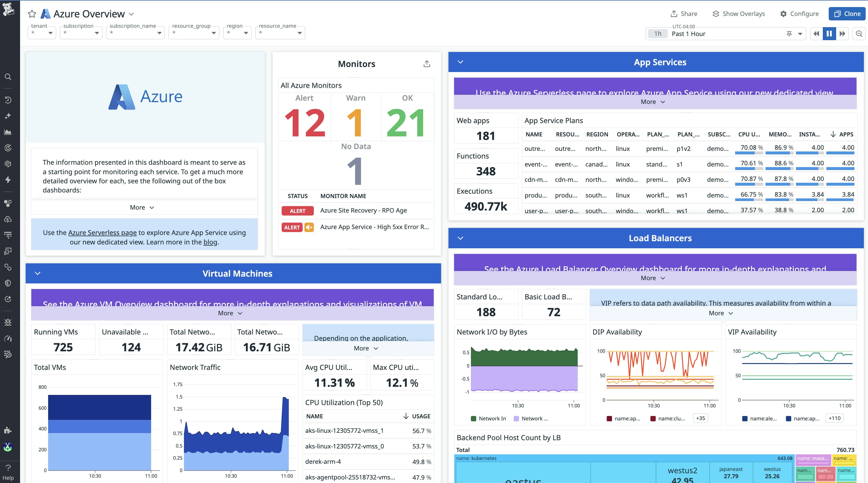
Task: Open the subscription_name filter dropdown
Action: (x=135, y=33)
